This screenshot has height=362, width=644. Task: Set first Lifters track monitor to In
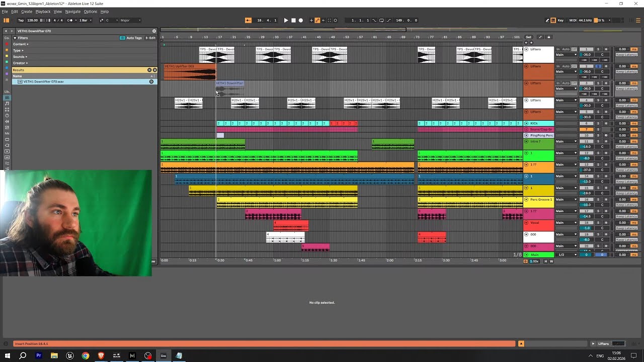click(x=558, y=49)
